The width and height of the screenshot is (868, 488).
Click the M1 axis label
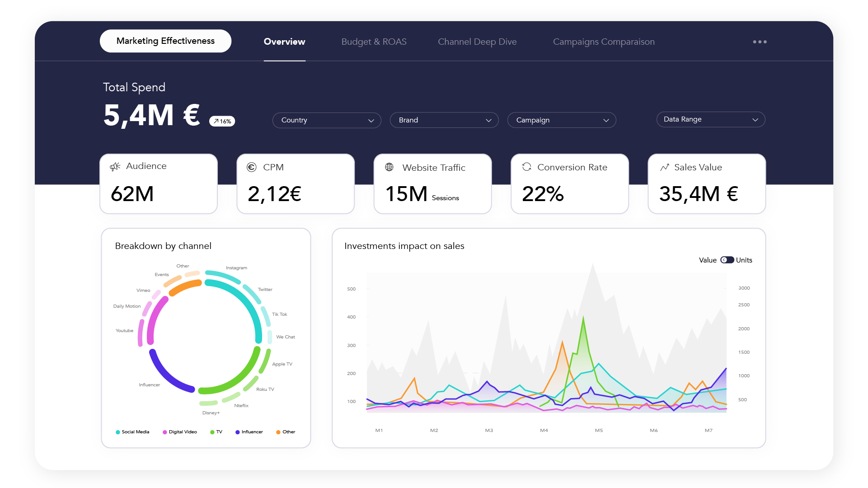pyautogui.click(x=379, y=431)
